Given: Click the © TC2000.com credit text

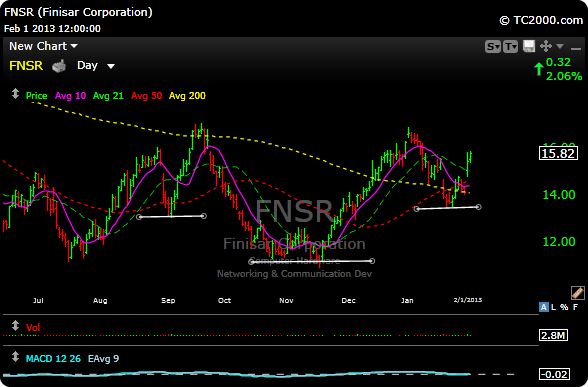Looking at the screenshot, I should [542, 20].
